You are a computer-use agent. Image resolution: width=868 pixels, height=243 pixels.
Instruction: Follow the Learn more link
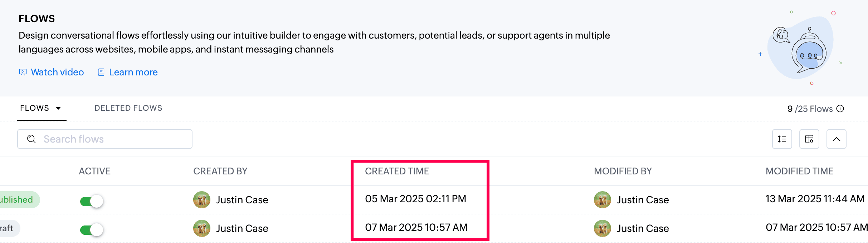pyautogui.click(x=133, y=72)
